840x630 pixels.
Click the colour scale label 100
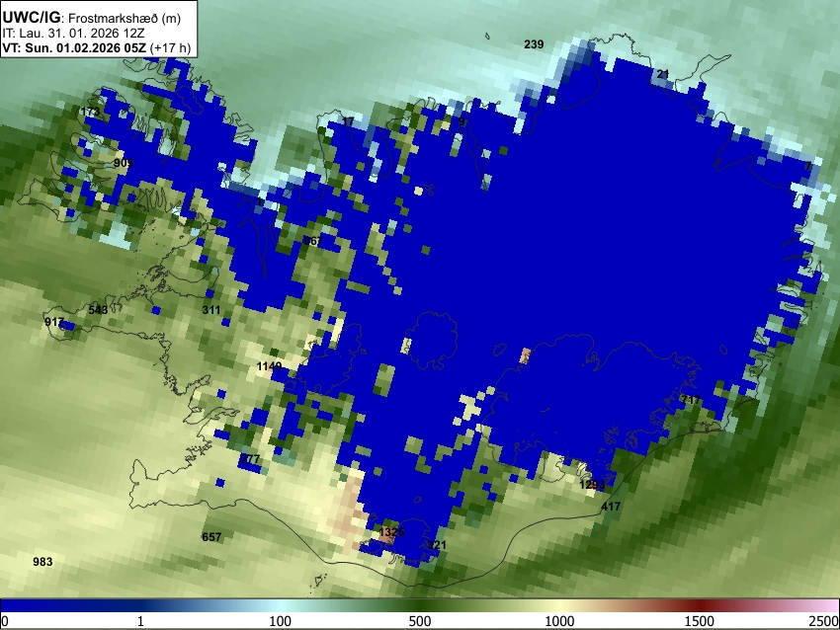coord(280,621)
